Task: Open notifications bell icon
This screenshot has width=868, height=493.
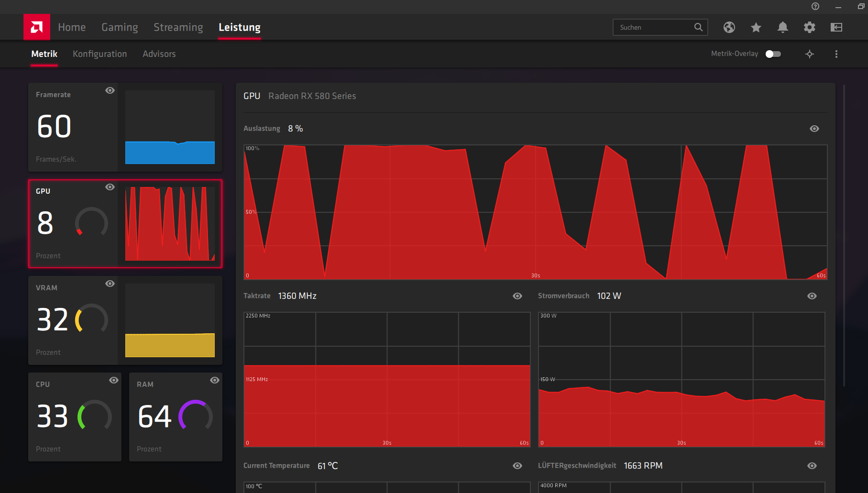Action: tap(783, 27)
